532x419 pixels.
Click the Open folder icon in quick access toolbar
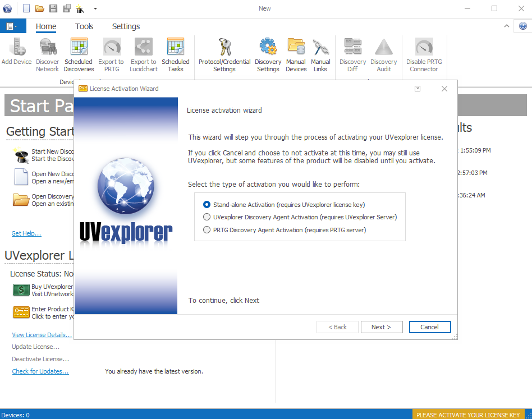[x=40, y=8]
